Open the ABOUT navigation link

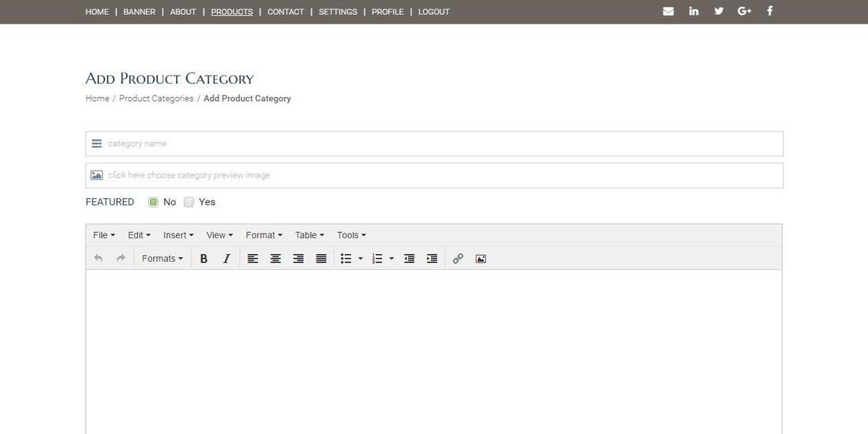[183, 12]
